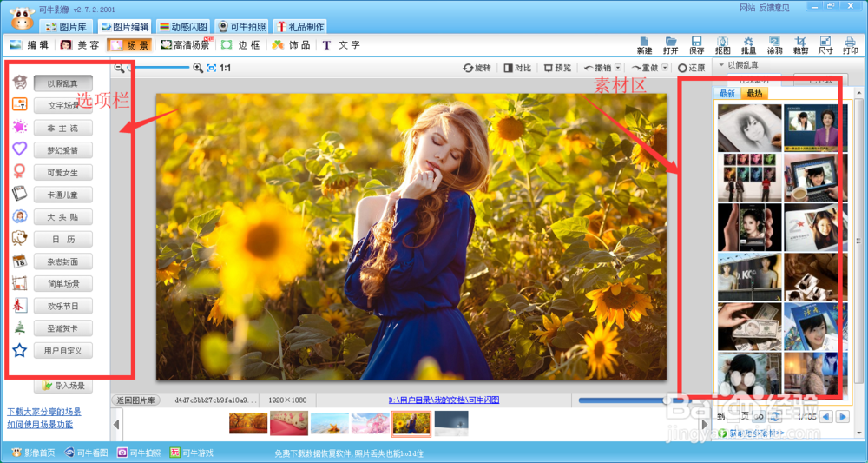Select the sunflower girl filmstrip thumbnail
This screenshot has width=868, height=463.
coord(411,424)
